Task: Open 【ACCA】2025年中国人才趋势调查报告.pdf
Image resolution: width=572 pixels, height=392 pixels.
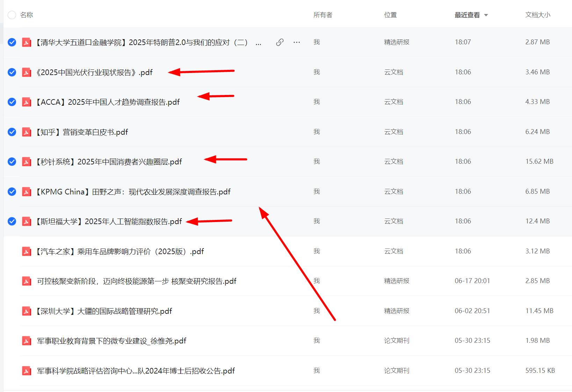Action: [x=108, y=102]
